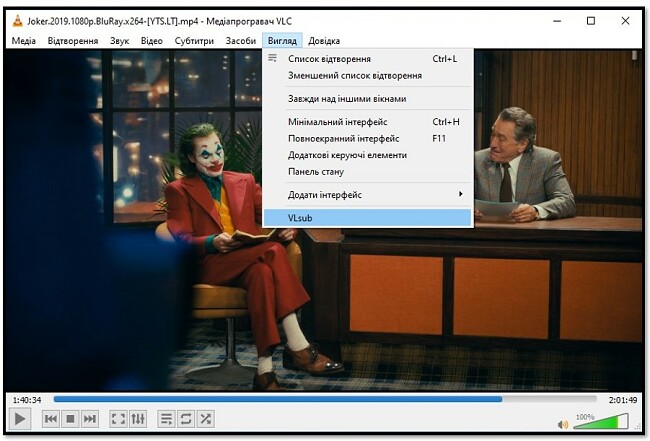Click total duration 2:01:49 label
The height and width of the screenshot is (441, 650).
(623, 400)
